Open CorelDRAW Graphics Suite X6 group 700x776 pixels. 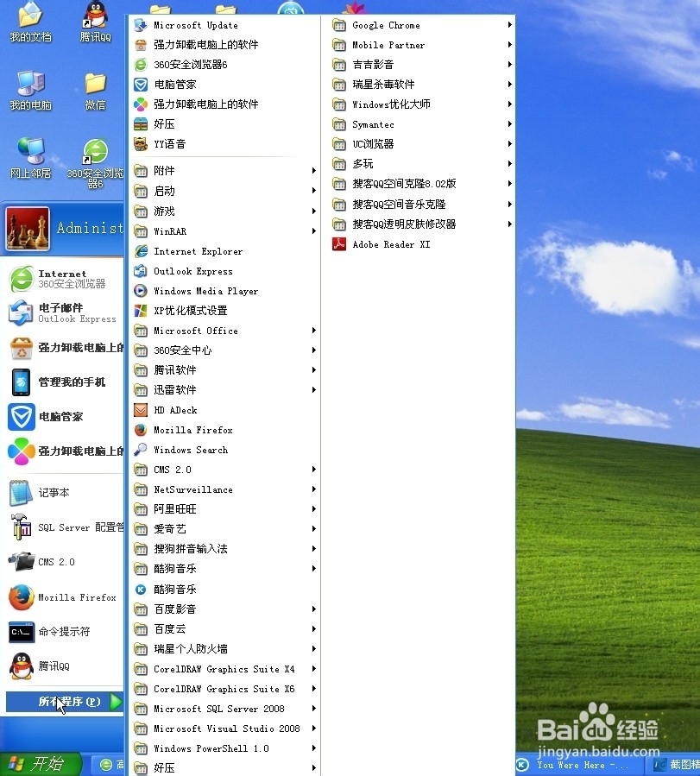(224, 689)
